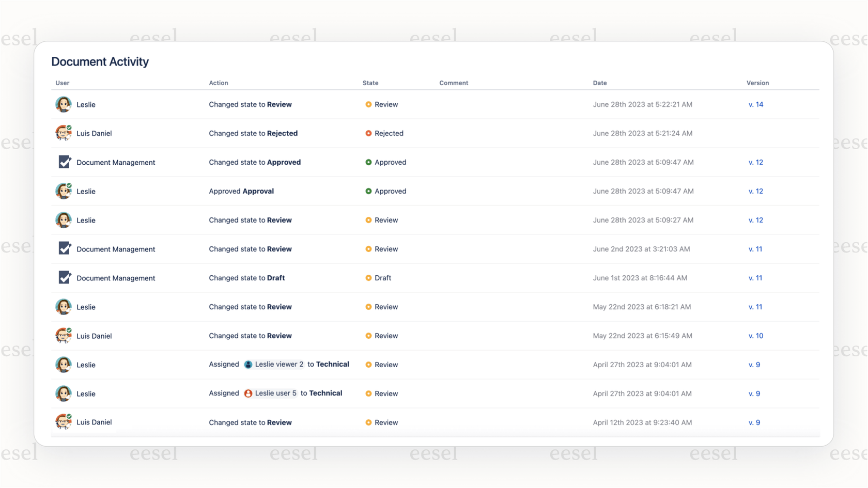Click the yellow Review status dot in top row

[368, 104]
